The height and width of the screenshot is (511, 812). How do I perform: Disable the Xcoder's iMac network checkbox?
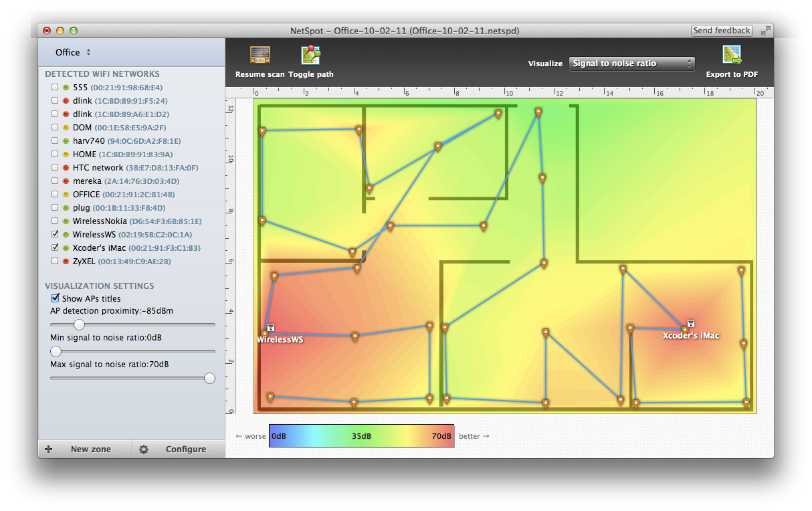pos(55,247)
